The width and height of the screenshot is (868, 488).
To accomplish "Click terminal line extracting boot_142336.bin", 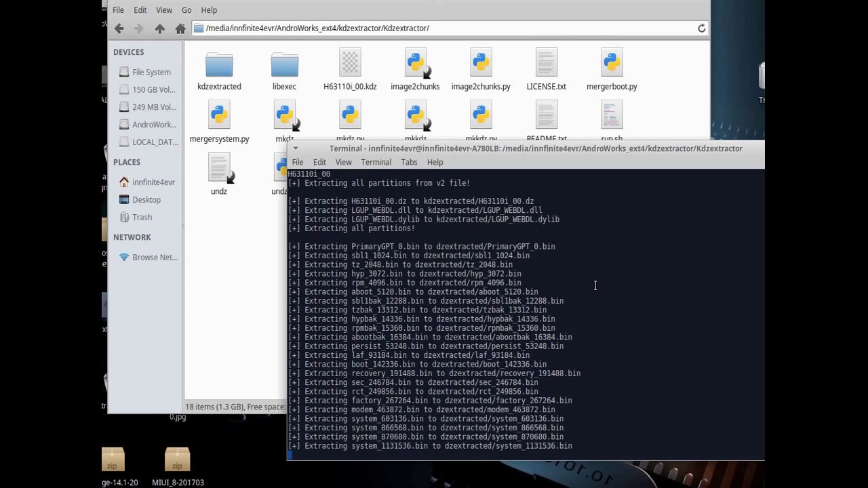I will [x=417, y=365].
